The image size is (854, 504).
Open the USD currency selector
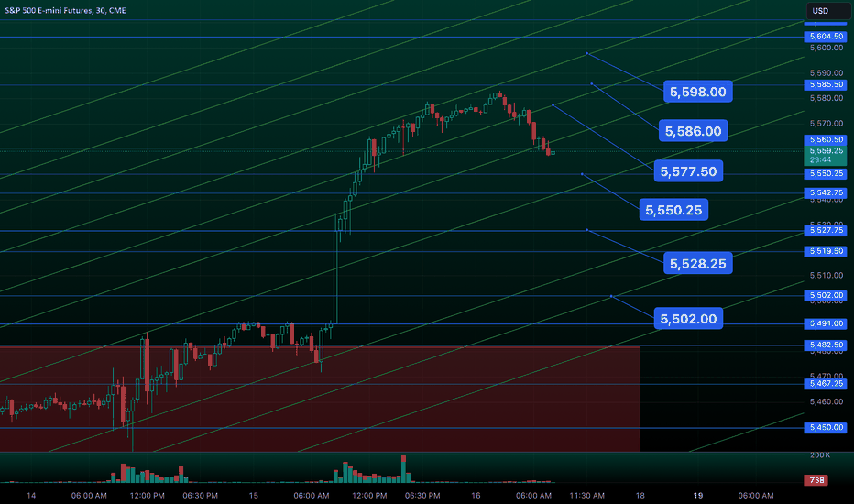pyautogui.click(x=827, y=11)
